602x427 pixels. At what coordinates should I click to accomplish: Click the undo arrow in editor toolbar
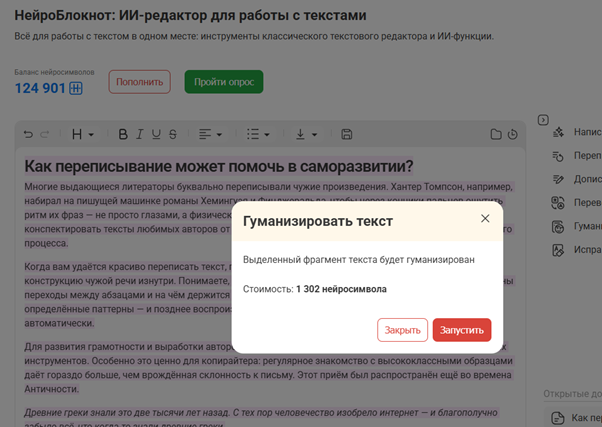(28, 134)
